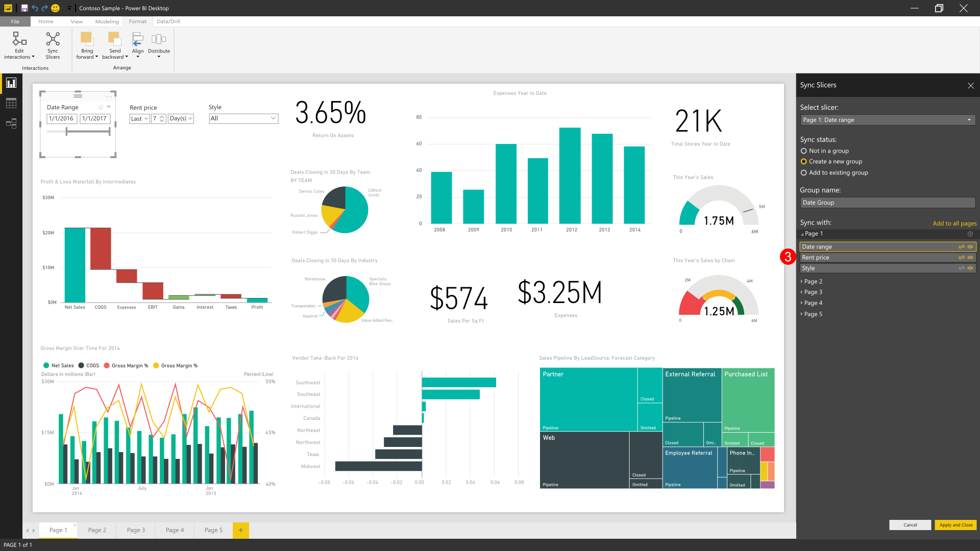Click the save icon in title bar
The width and height of the screenshot is (980, 551).
click(x=24, y=8)
